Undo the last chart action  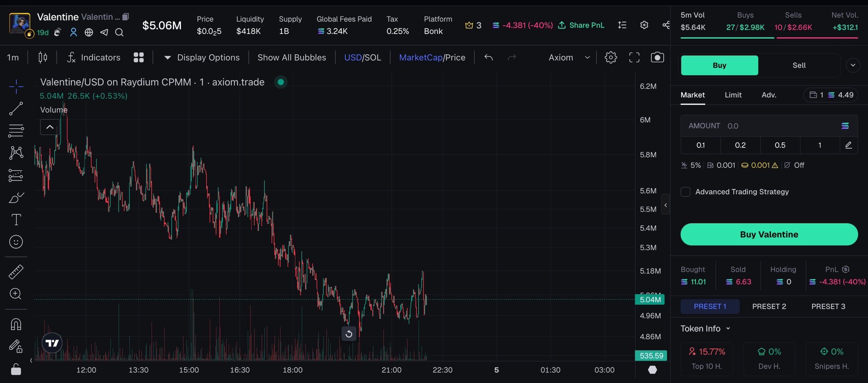[x=489, y=58]
